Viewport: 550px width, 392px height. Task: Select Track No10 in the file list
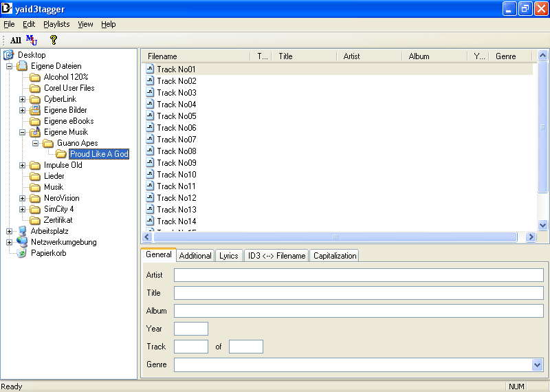(x=176, y=175)
